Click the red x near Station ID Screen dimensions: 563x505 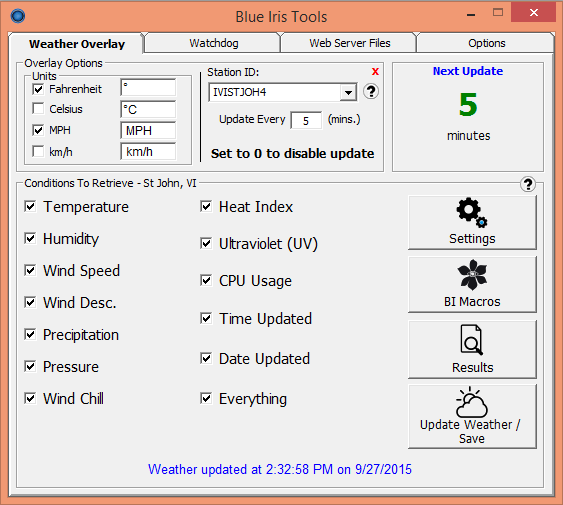tap(375, 71)
